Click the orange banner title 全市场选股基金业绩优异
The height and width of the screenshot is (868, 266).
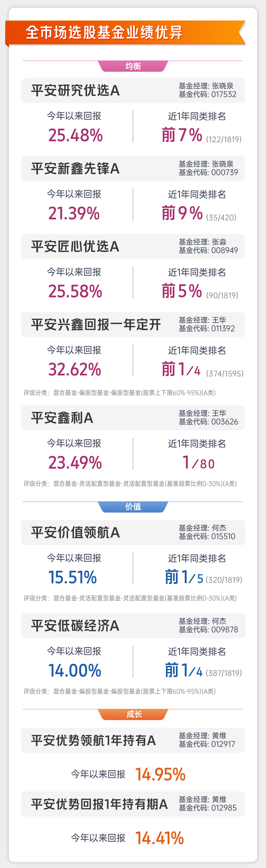104,33
